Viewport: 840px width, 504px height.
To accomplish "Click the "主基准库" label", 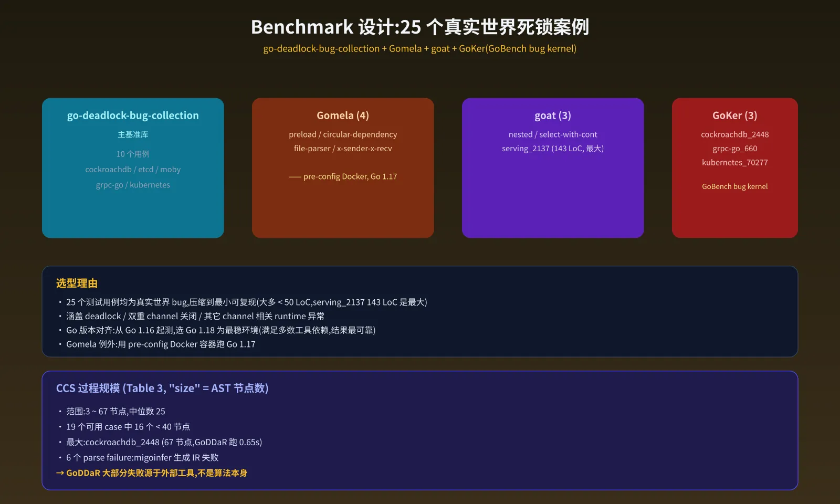I will click(133, 134).
